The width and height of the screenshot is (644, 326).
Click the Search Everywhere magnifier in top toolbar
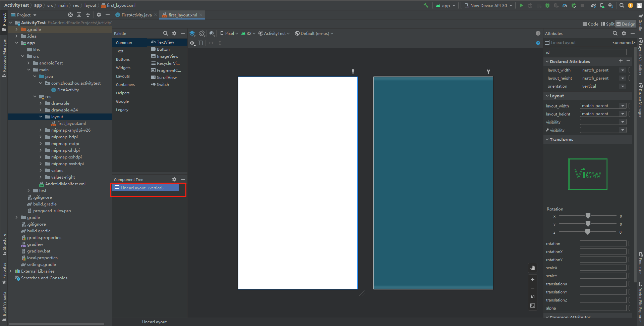coord(622,5)
